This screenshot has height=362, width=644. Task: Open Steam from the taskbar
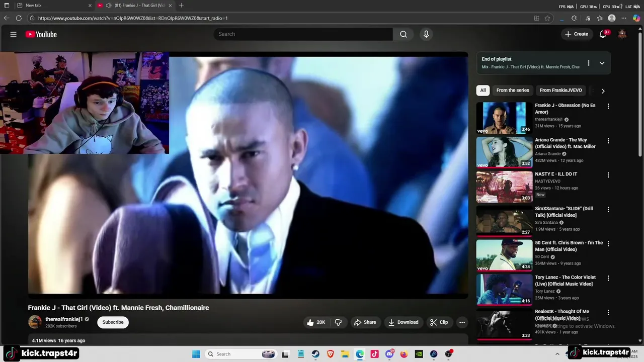pos(315,354)
